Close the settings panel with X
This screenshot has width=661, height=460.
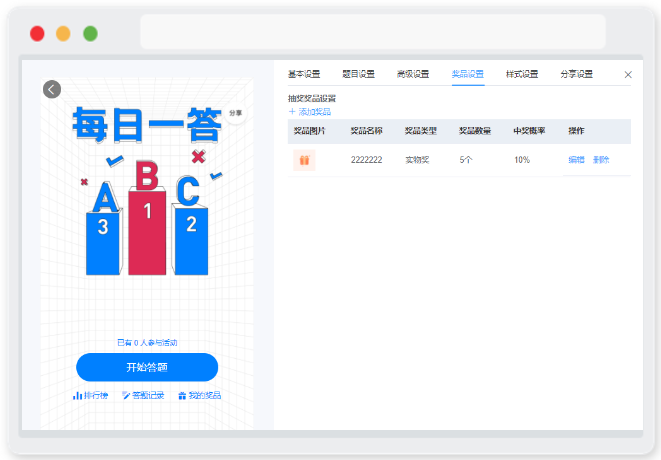pyautogui.click(x=628, y=75)
